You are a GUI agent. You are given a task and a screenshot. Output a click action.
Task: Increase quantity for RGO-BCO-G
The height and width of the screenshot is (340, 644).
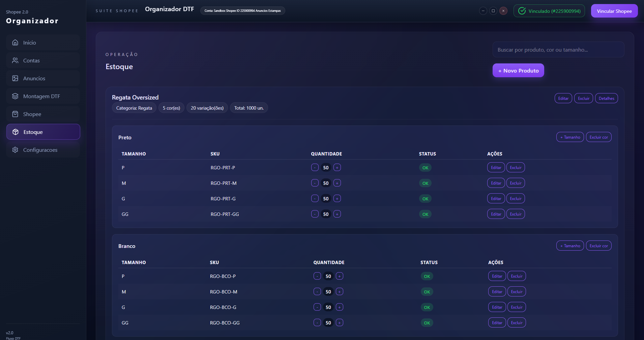click(340, 307)
